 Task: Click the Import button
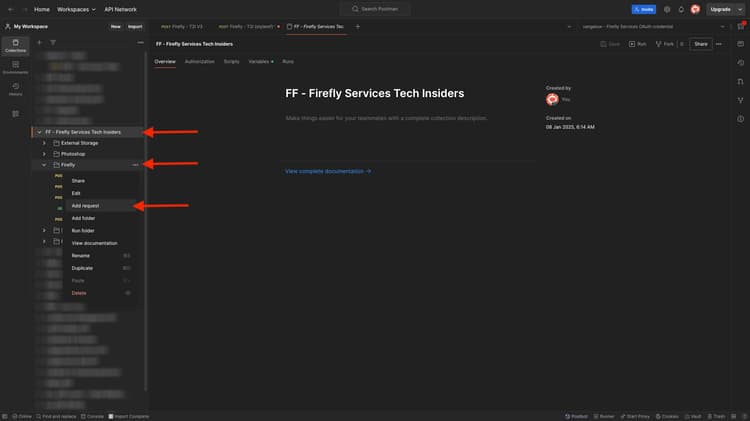[x=135, y=27]
